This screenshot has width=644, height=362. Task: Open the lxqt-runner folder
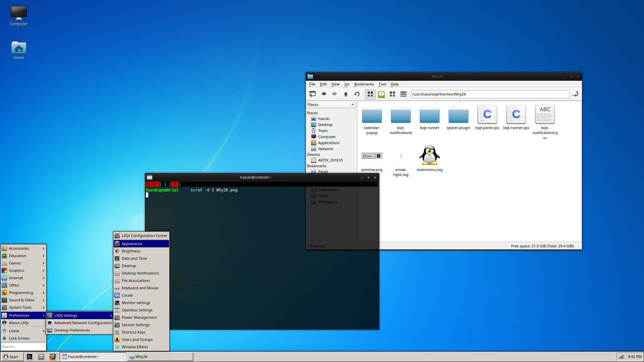point(430,118)
